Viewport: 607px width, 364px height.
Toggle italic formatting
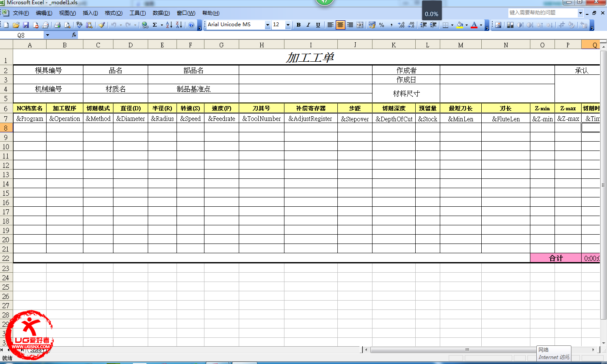pyautogui.click(x=308, y=25)
